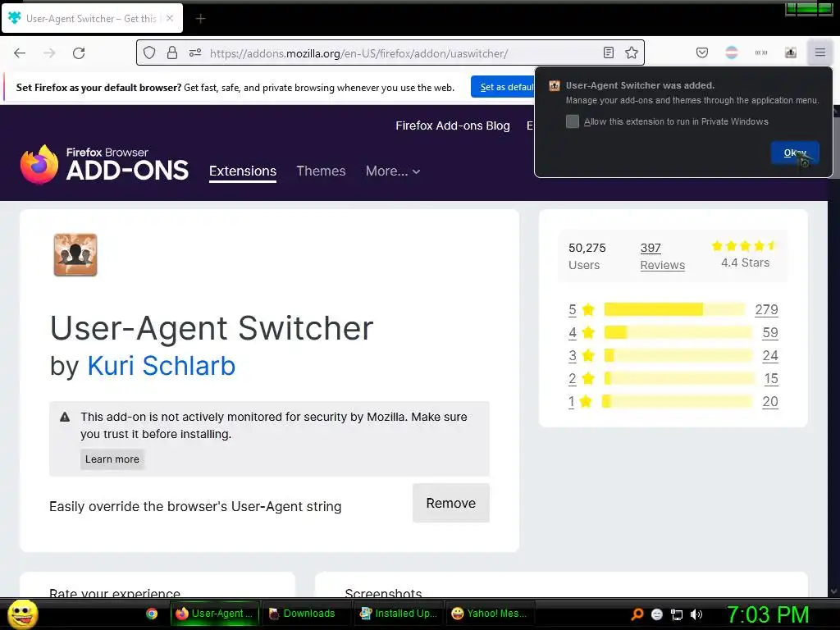The image size is (840, 630).
Task: Open the Firefox Add-ons Blog link
Action: [453, 126]
